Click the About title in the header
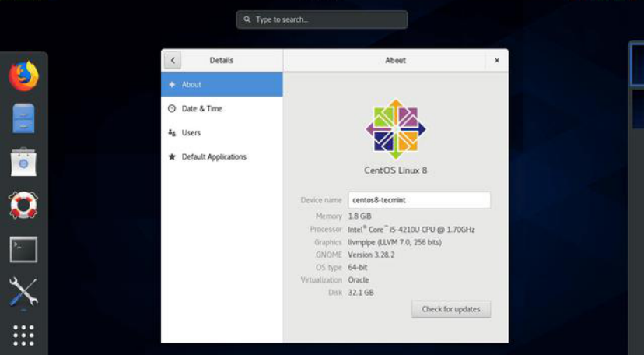644x355 pixels. click(x=396, y=61)
